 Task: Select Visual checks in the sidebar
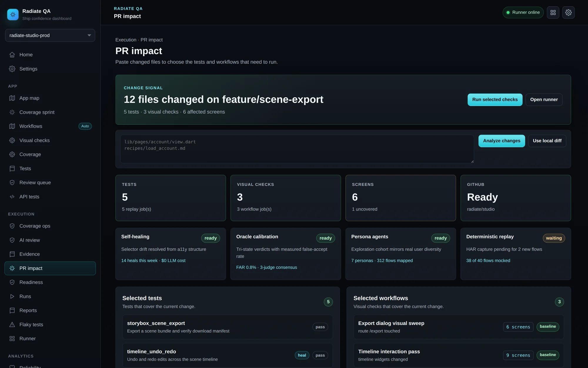tap(50, 140)
